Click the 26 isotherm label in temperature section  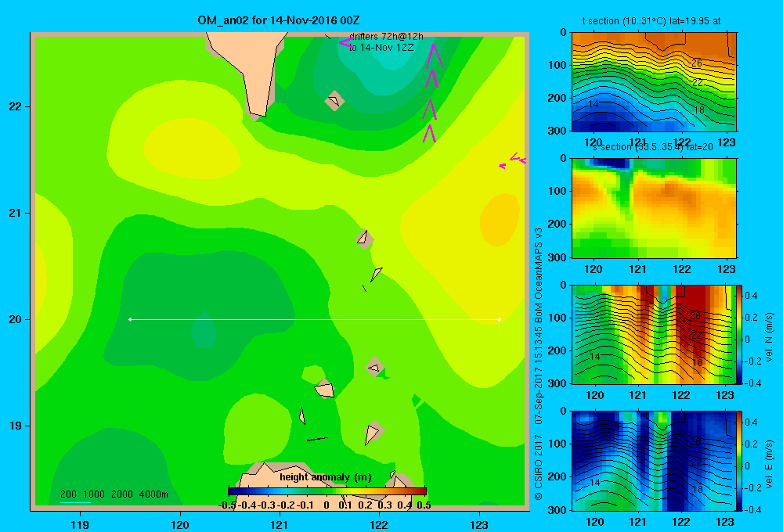tap(697, 63)
